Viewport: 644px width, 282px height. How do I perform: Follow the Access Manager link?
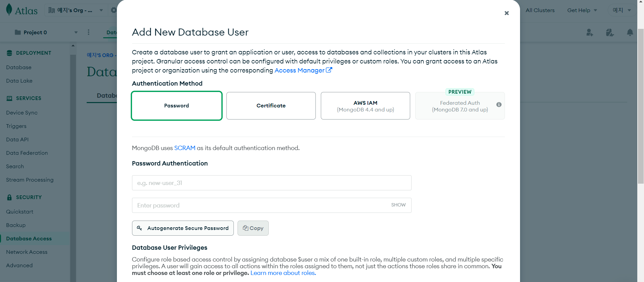[x=299, y=70]
